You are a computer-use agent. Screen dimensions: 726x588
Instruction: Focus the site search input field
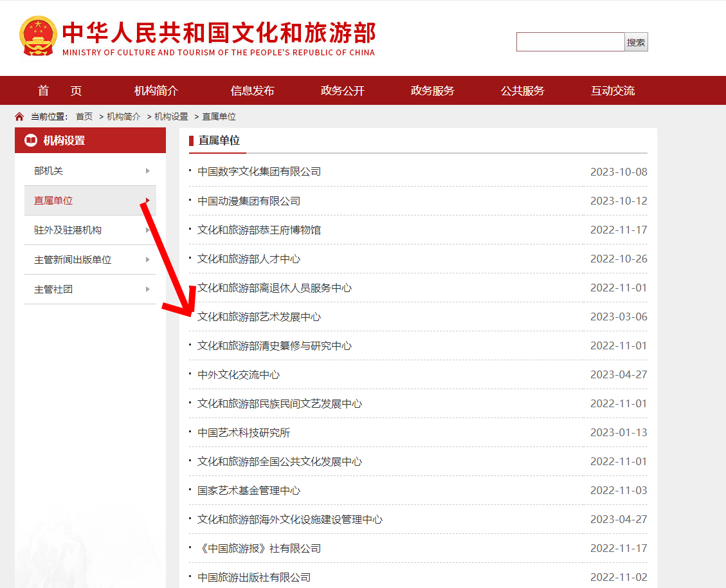point(570,42)
